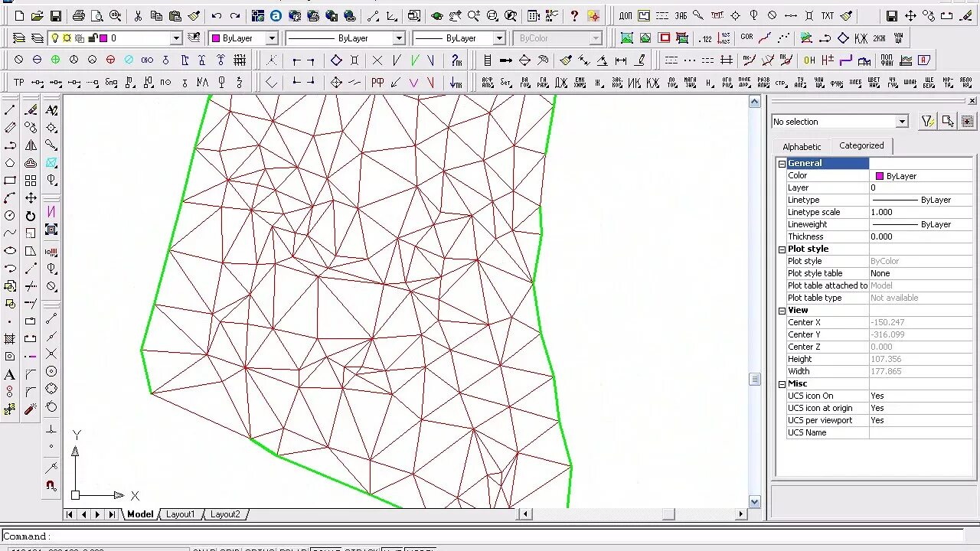Click the Save floppy disk icon

click(56, 16)
